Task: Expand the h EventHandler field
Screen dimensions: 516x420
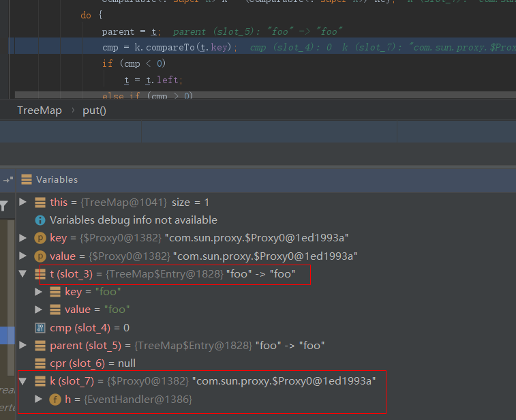Action: point(39,399)
